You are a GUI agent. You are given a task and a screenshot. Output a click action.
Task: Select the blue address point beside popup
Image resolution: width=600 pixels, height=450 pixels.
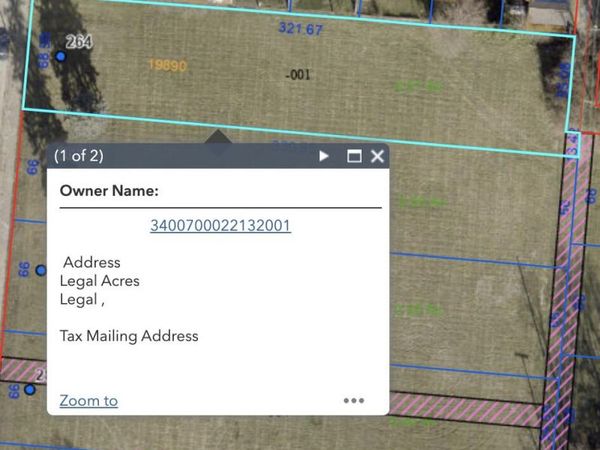pos(40,270)
